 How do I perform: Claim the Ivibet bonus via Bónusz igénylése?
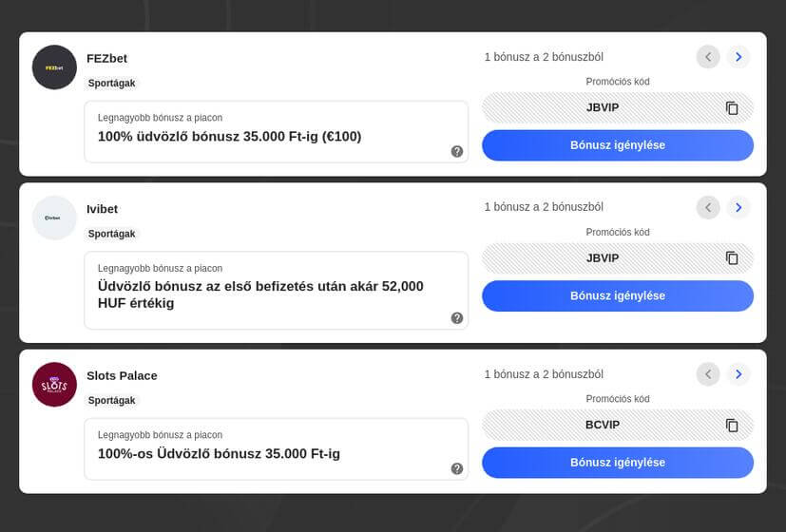click(618, 295)
